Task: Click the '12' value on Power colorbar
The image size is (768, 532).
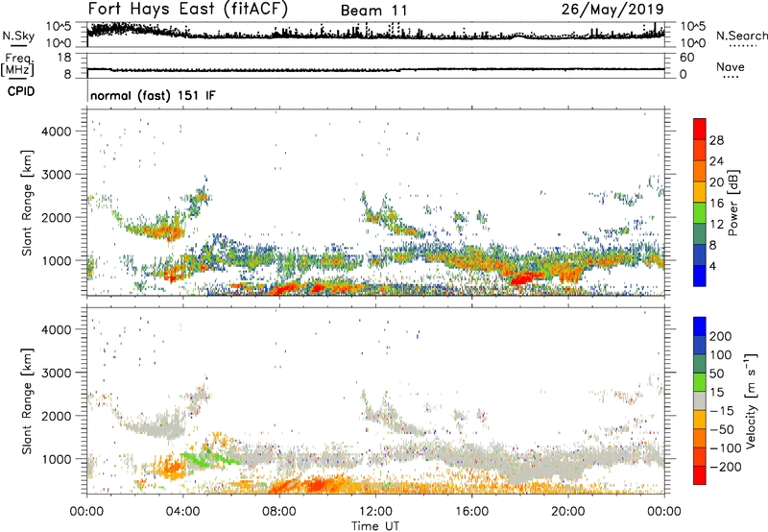Action: click(716, 225)
